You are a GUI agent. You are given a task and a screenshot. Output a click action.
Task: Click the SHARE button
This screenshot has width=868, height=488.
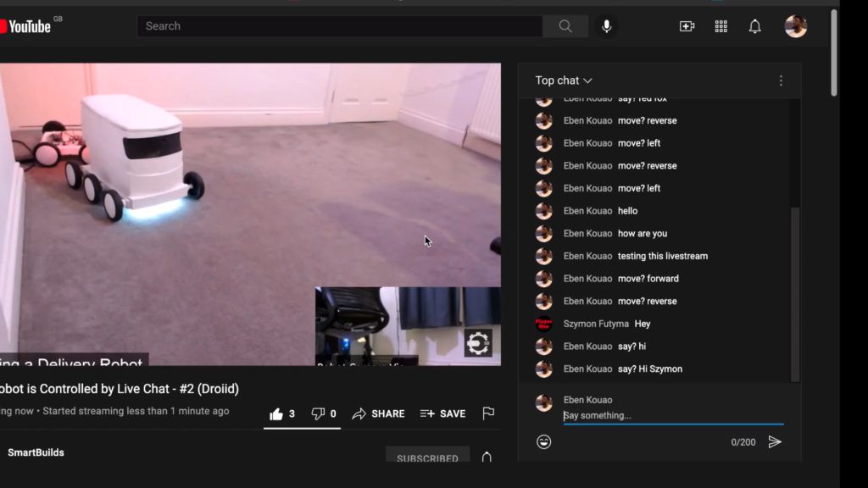tap(379, 413)
